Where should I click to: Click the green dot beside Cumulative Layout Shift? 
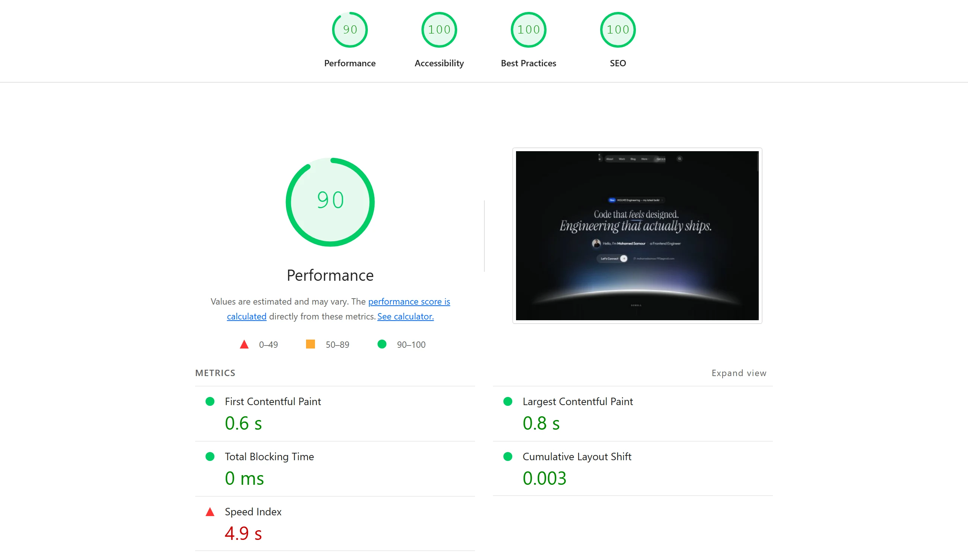coord(507,456)
